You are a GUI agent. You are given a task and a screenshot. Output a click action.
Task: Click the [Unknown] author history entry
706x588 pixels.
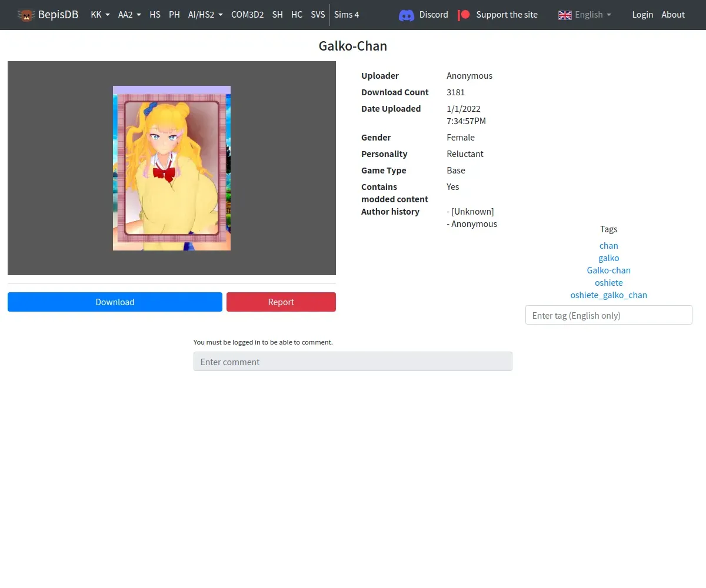(471, 212)
